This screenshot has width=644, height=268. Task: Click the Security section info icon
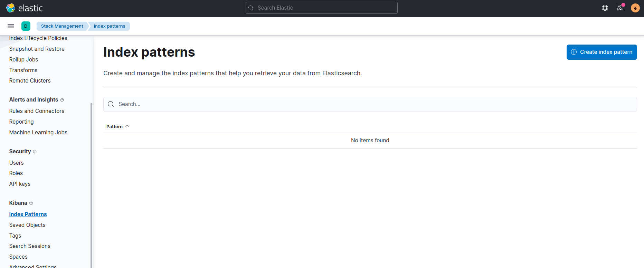pos(35,152)
